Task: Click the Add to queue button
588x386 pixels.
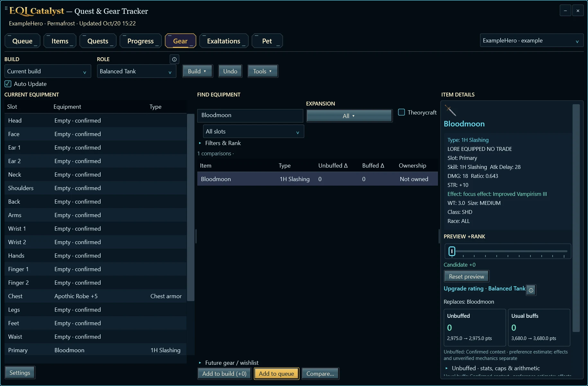Action: pyautogui.click(x=276, y=374)
